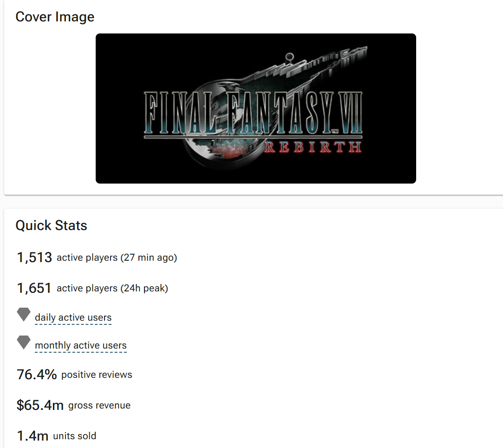
Task: Open the monthly active users link
Action: [x=80, y=345]
